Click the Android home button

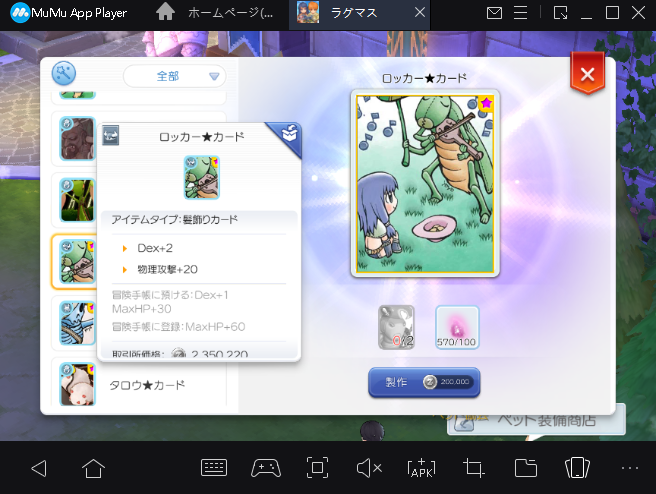coord(93,468)
